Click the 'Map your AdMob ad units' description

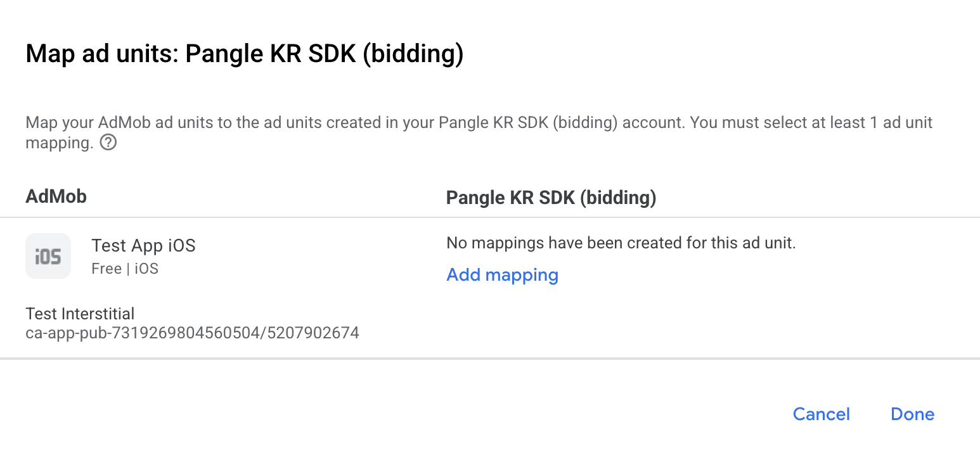click(x=479, y=132)
